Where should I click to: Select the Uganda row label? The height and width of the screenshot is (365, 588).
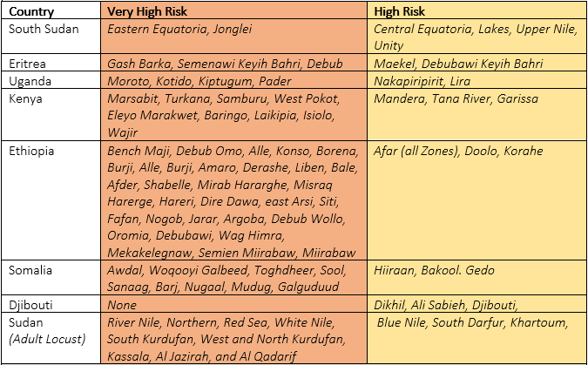click(x=51, y=80)
